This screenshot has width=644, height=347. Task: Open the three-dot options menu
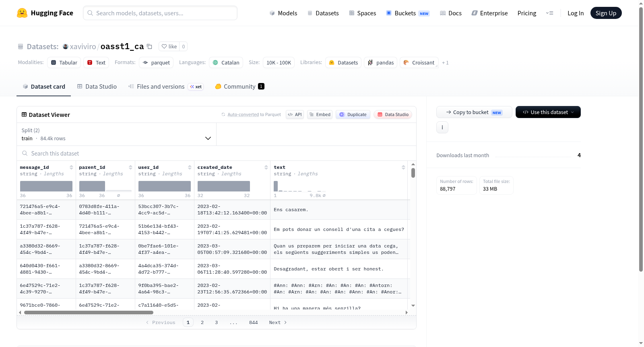[x=442, y=127]
